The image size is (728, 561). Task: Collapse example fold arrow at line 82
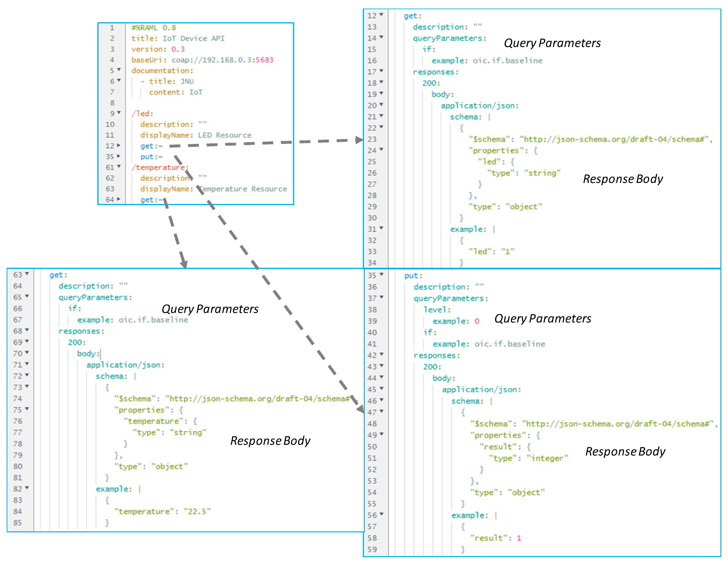tap(27, 488)
